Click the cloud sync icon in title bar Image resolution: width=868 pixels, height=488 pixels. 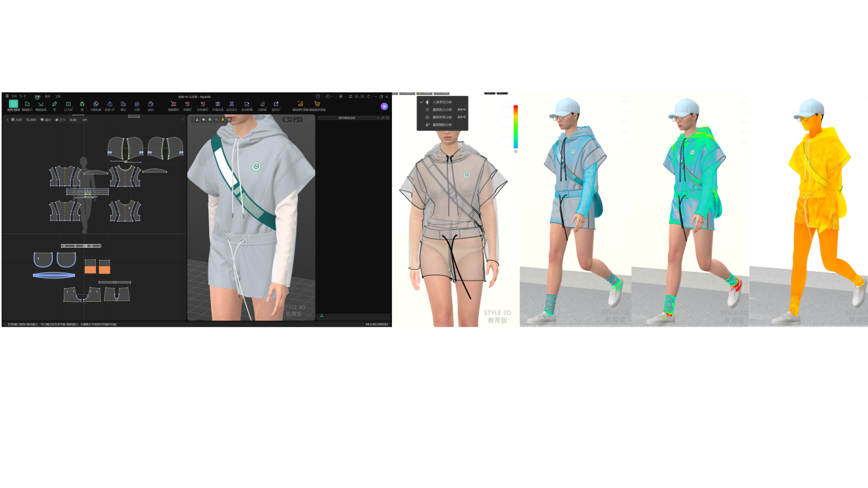click(328, 97)
